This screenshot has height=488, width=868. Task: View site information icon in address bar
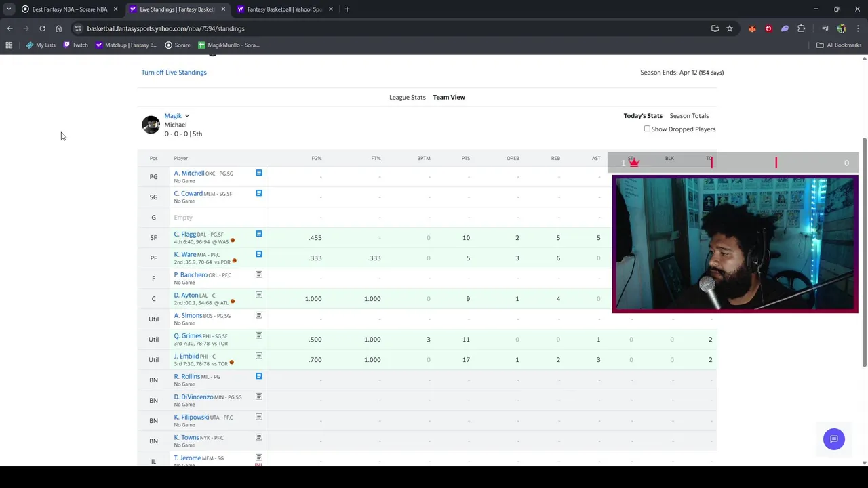78,28
